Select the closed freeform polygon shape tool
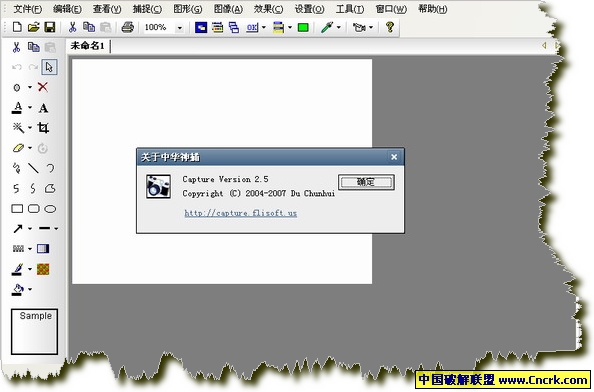Screen dimensions: 594x392 tap(50, 188)
